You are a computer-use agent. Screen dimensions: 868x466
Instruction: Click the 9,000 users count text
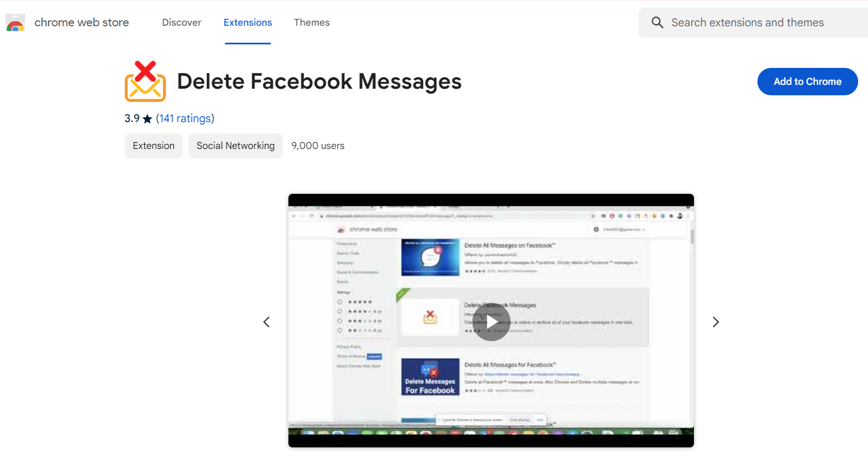pos(318,146)
